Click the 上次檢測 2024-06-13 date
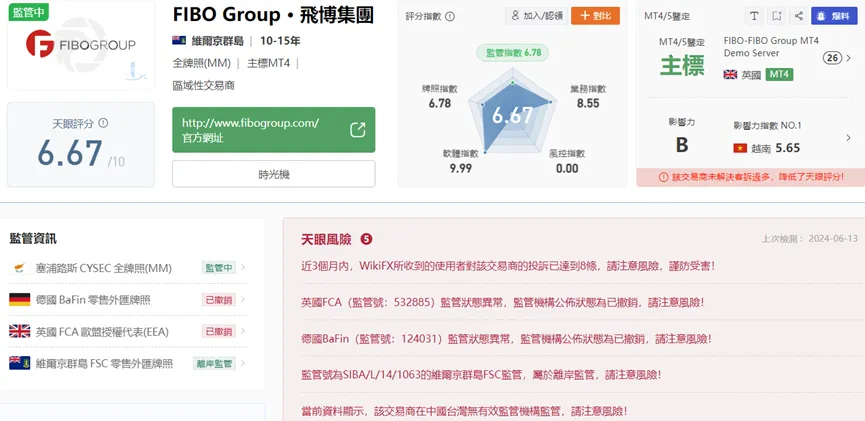 [x=810, y=239]
